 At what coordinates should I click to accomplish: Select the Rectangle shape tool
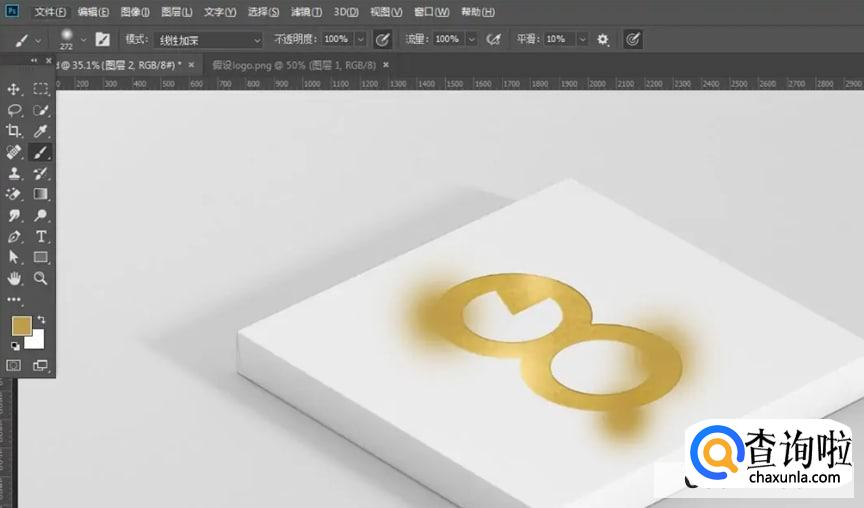tap(40, 257)
